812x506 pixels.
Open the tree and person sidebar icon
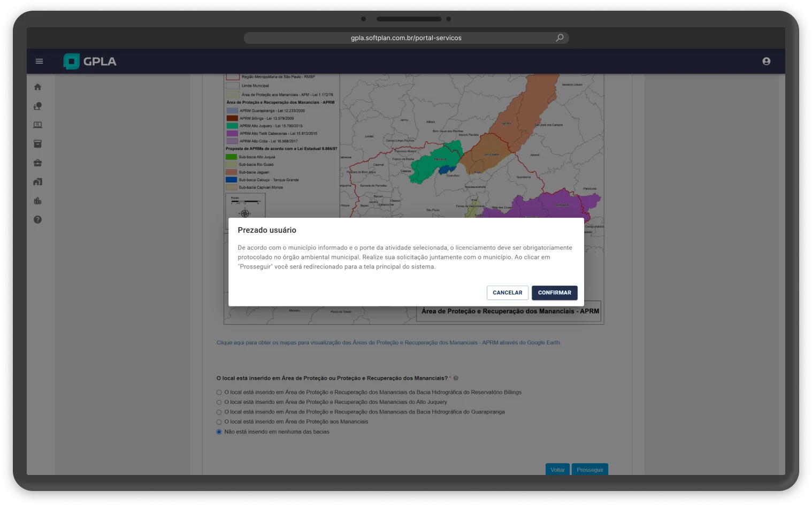point(37,106)
